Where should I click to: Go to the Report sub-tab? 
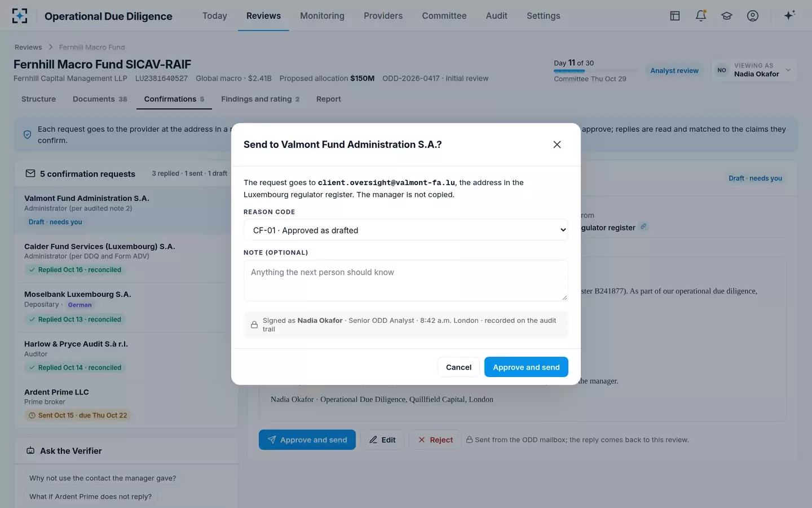click(329, 99)
